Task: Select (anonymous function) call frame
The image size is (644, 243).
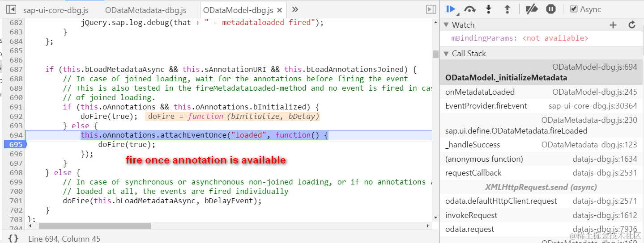Action: point(541,159)
